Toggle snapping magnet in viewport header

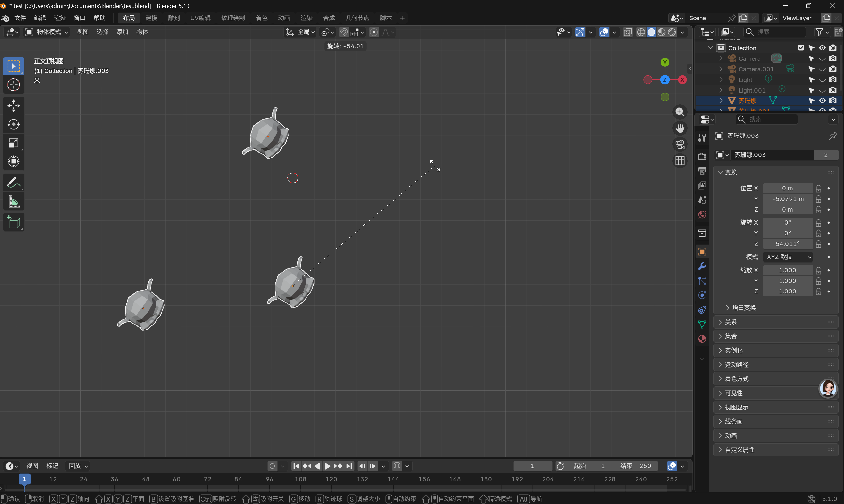point(344,32)
